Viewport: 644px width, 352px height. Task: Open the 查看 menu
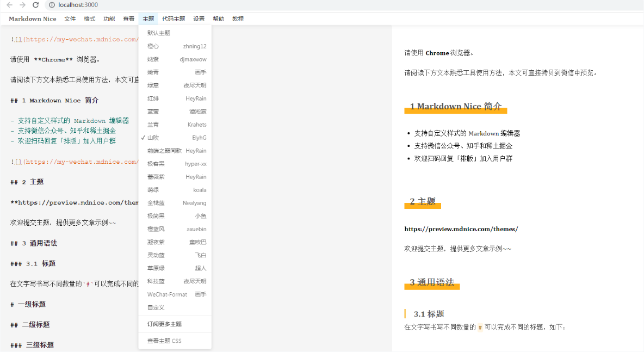coord(128,19)
